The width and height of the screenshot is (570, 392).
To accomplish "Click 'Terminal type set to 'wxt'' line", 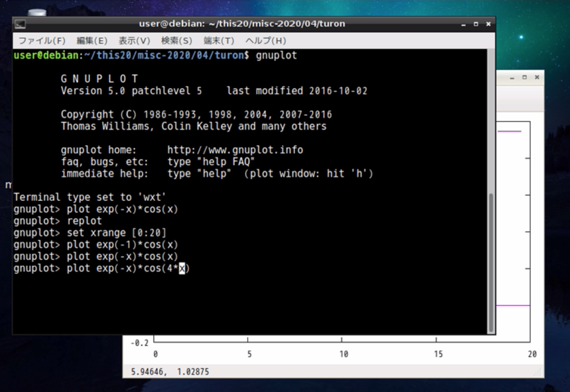I will point(90,197).
